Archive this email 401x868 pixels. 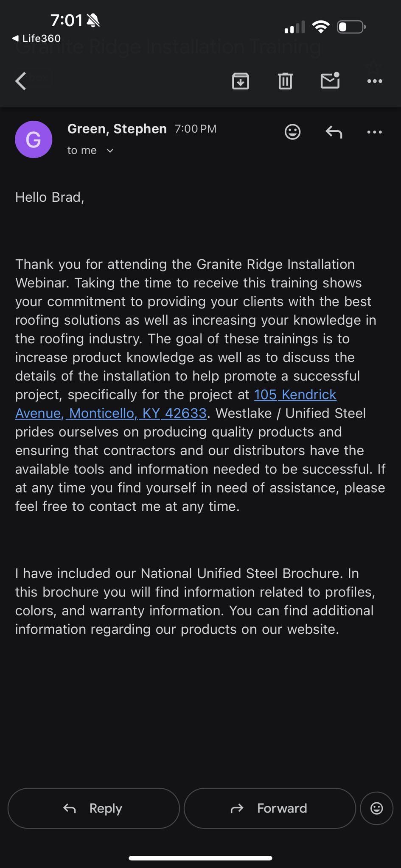(x=241, y=81)
